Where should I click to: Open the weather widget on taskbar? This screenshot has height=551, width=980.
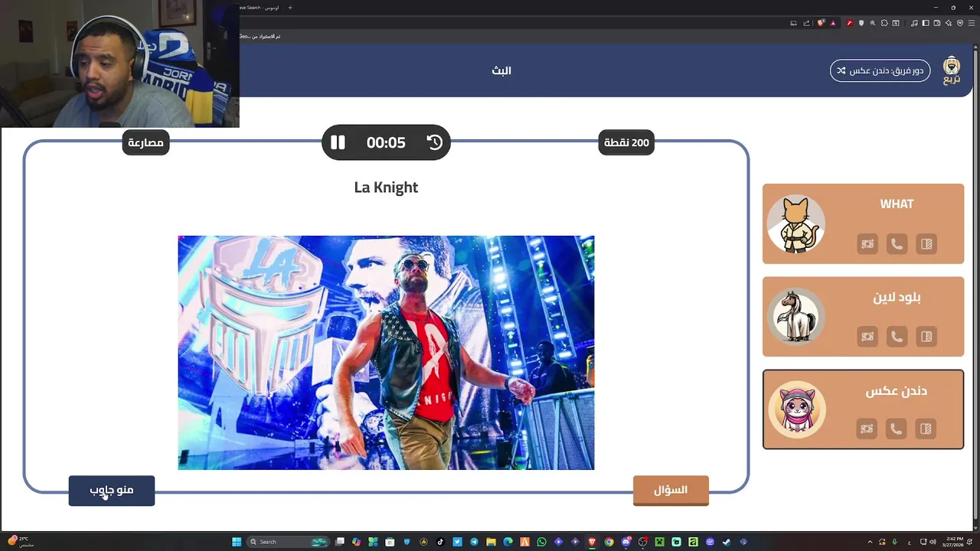(19, 542)
